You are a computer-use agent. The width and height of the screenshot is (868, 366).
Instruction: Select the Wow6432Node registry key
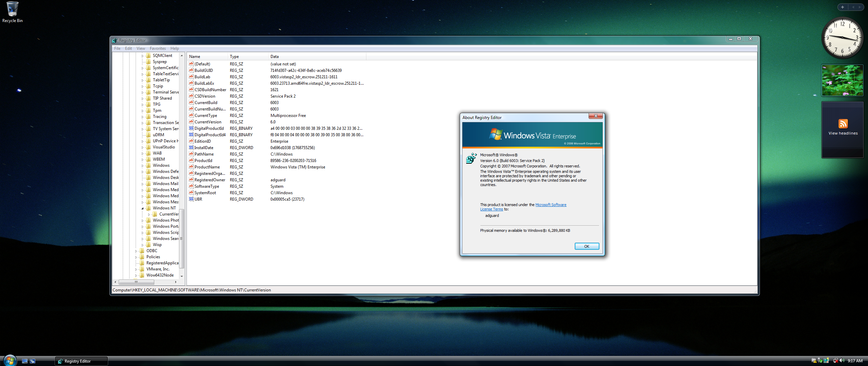(160, 275)
